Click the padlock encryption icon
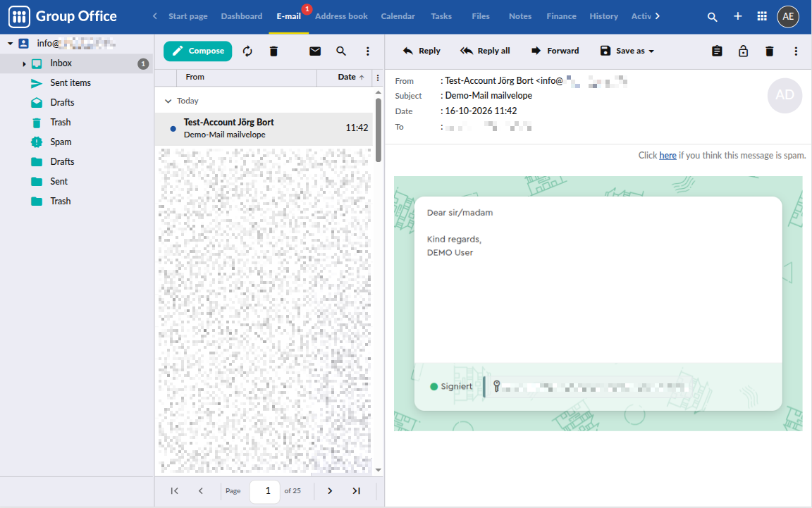 point(743,51)
